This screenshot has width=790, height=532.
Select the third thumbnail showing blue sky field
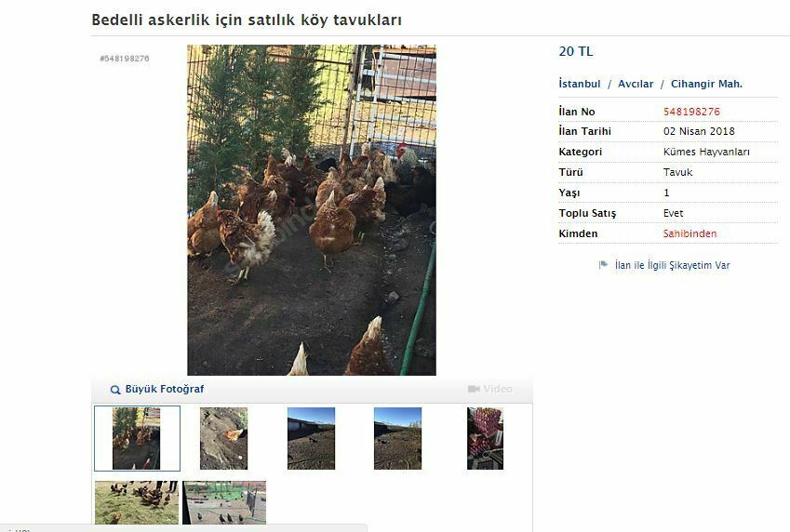coord(311,438)
